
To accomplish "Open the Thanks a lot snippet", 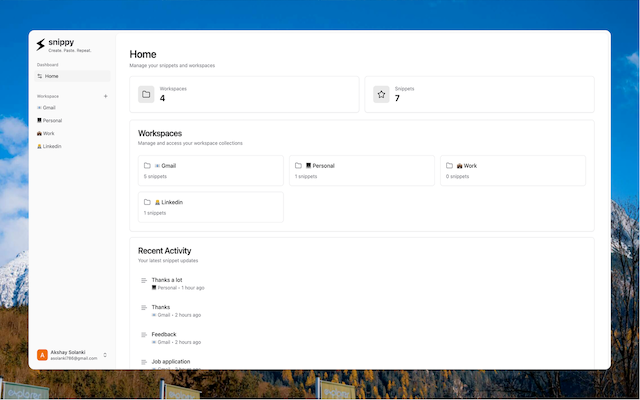I will (x=167, y=280).
